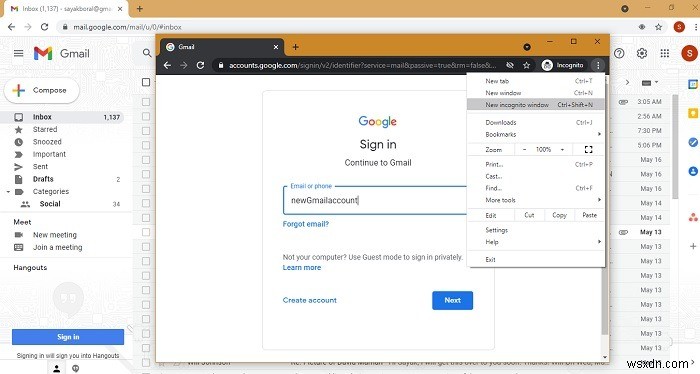The width and height of the screenshot is (700, 374).
Task: Choose Exit in Chrome menu
Action: click(536, 259)
